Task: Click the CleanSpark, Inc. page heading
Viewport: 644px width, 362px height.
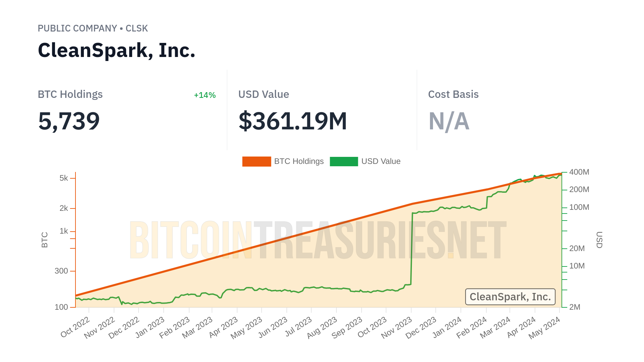Action: [x=116, y=50]
